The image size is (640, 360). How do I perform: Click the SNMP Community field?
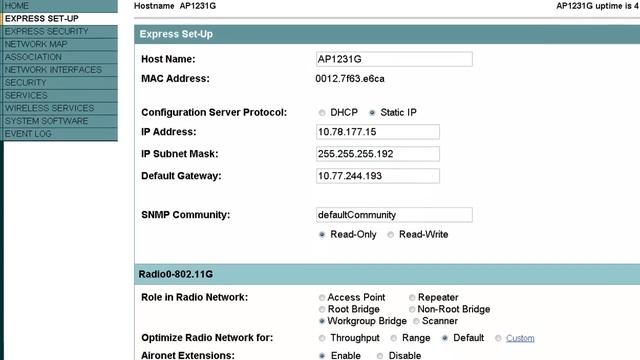(394, 215)
